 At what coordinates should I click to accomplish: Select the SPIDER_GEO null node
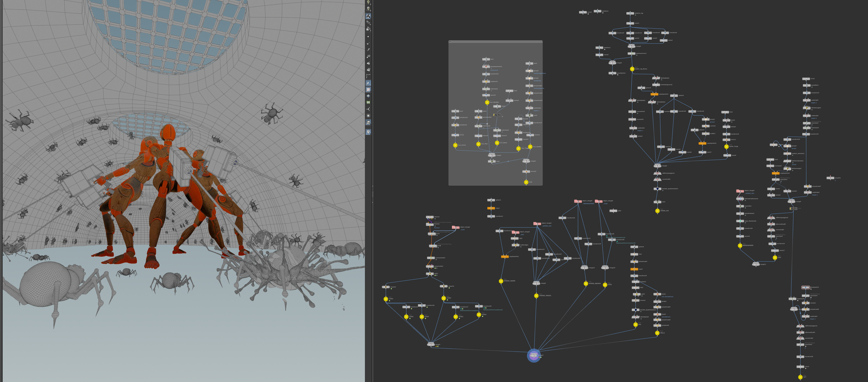click(x=657, y=211)
